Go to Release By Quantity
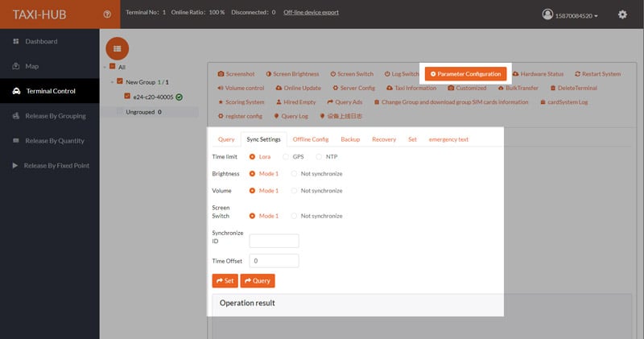644x339 pixels. click(x=50, y=141)
